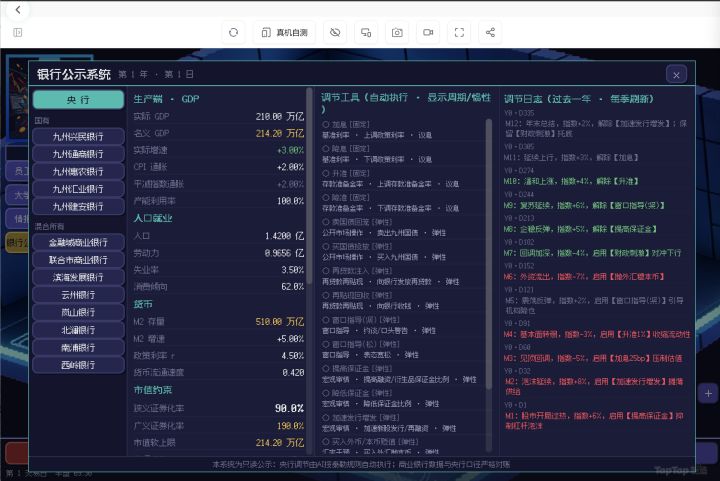Select 西岭银行 entry
This screenshot has height=481, width=720.
[x=79, y=365]
